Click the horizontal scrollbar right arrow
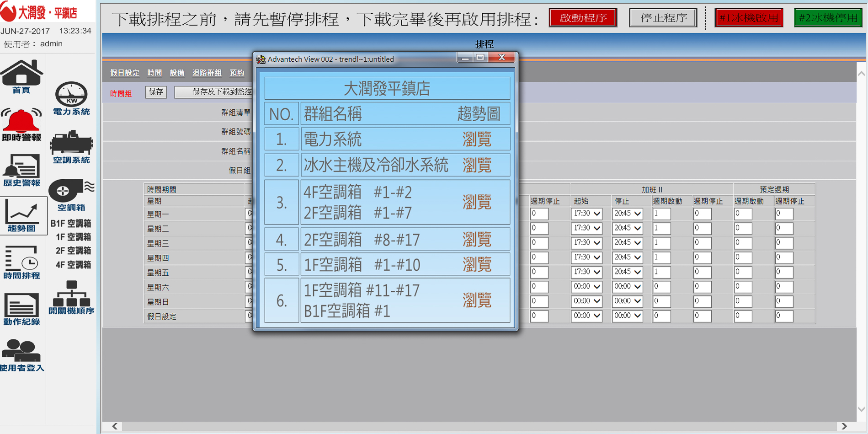The width and height of the screenshot is (868, 434). pyautogui.click(x=844, y=426)
